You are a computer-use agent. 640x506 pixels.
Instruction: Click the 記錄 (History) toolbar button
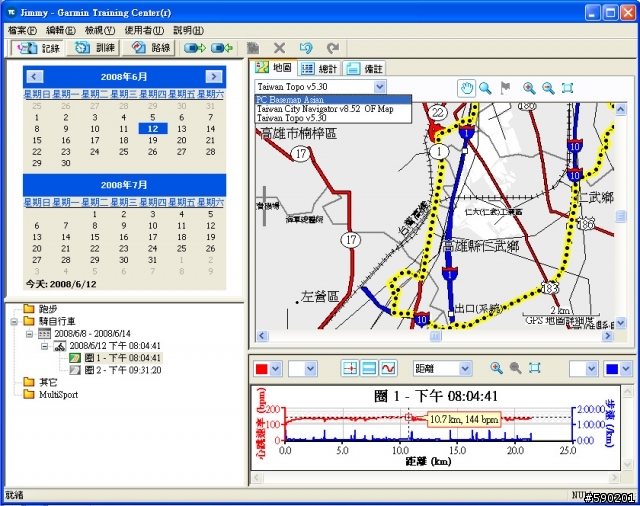(38, 48)
